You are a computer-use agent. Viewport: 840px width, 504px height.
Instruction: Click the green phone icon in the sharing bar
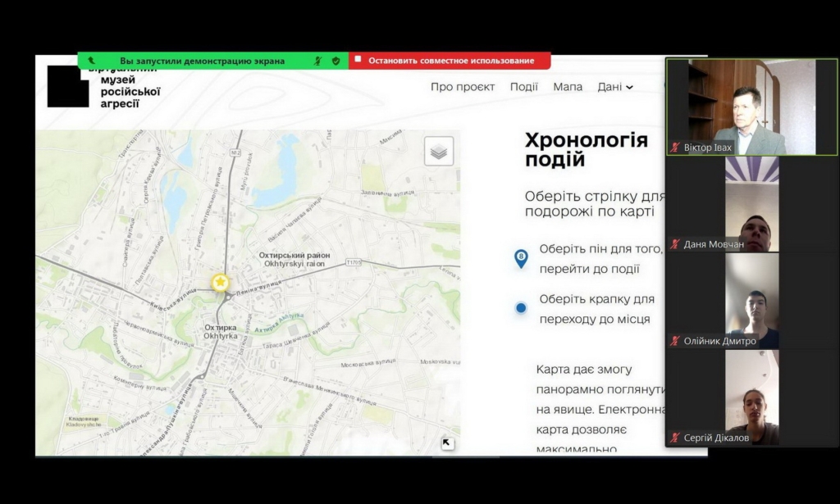click(92, 61)
